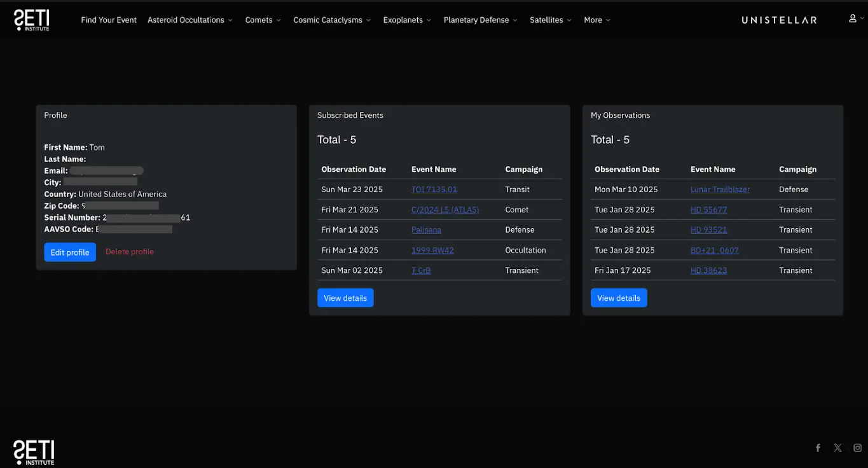
Task: Open the Cosmic Cataclysms dropdown
Action: tap(332, 20)
